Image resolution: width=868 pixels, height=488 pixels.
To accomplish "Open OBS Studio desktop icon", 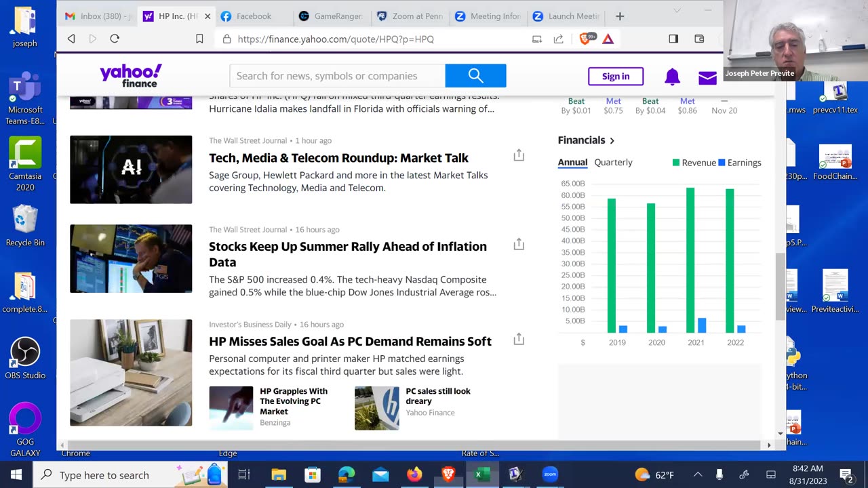I will (25, 359).
